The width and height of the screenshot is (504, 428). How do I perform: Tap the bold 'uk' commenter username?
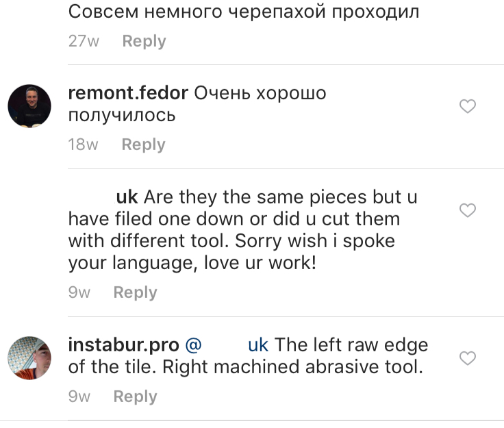pyautogui.click(x=127, y=197)
